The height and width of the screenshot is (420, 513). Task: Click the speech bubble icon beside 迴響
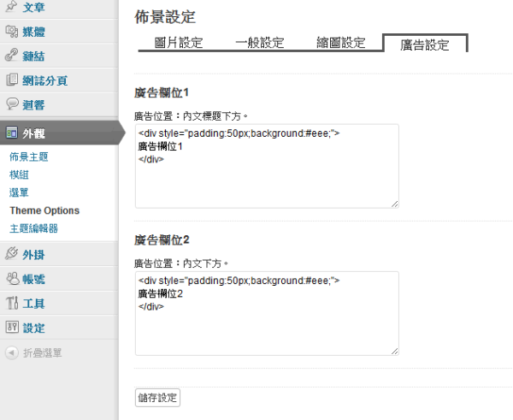point(12,104)
